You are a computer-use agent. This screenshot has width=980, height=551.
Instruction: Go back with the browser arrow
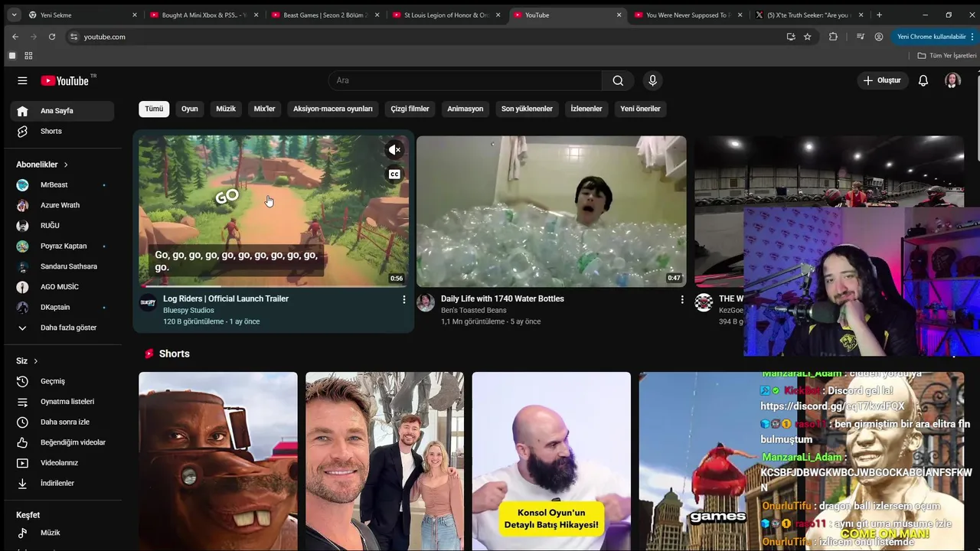tap(15, 37)
